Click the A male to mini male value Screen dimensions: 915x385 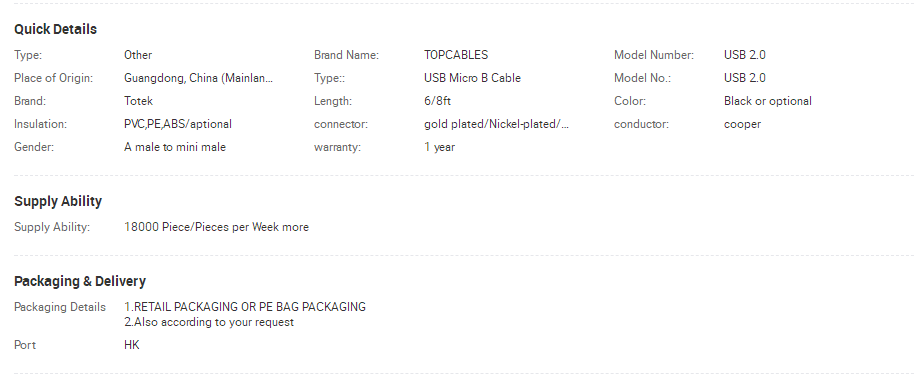pos(175,148)
